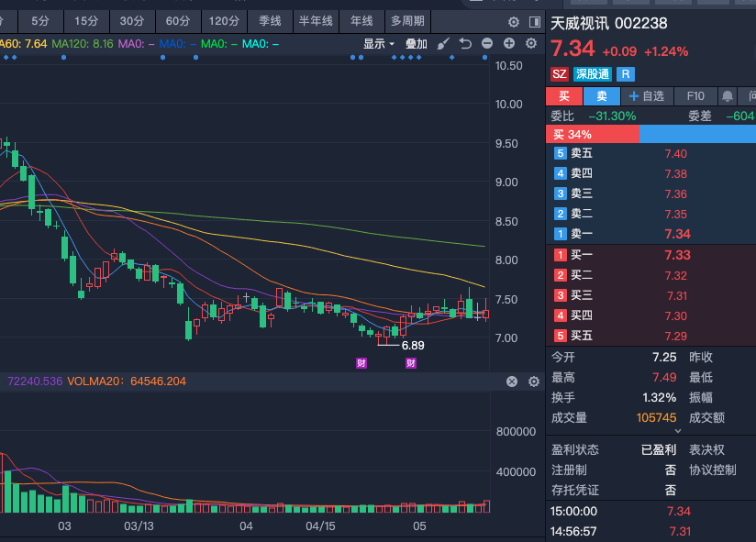Viewport: 756px width, 542px height.
Task: Click the 卖四 7.38 order row
Action: pos(650,174)
